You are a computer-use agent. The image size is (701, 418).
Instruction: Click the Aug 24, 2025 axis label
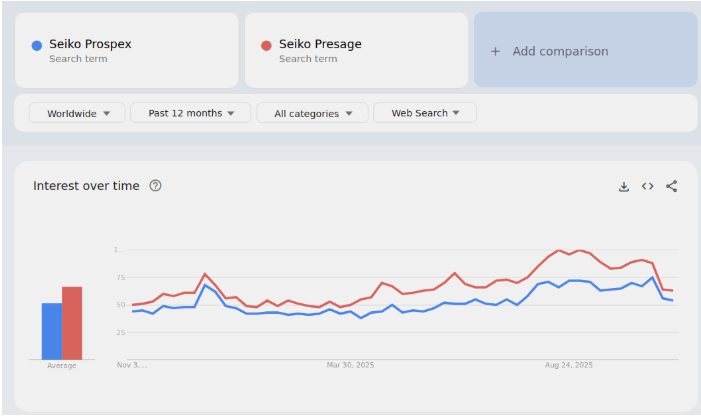[569, 366]
